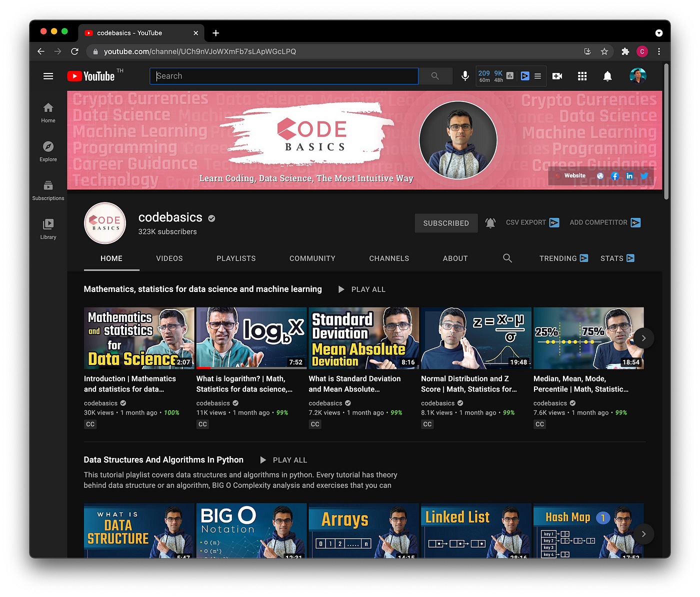Switch to the PLAYLISTS tab
Screen dimensions: 700x597
click(x=236, y=258)
